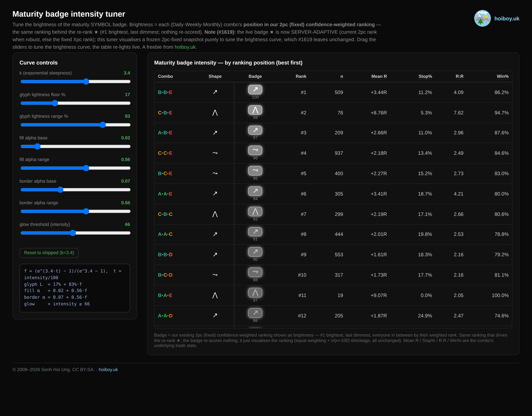This screenshot has height=416, width=532.
Task: Click the 937 sample count cell
Action: (x=339, y=153)
